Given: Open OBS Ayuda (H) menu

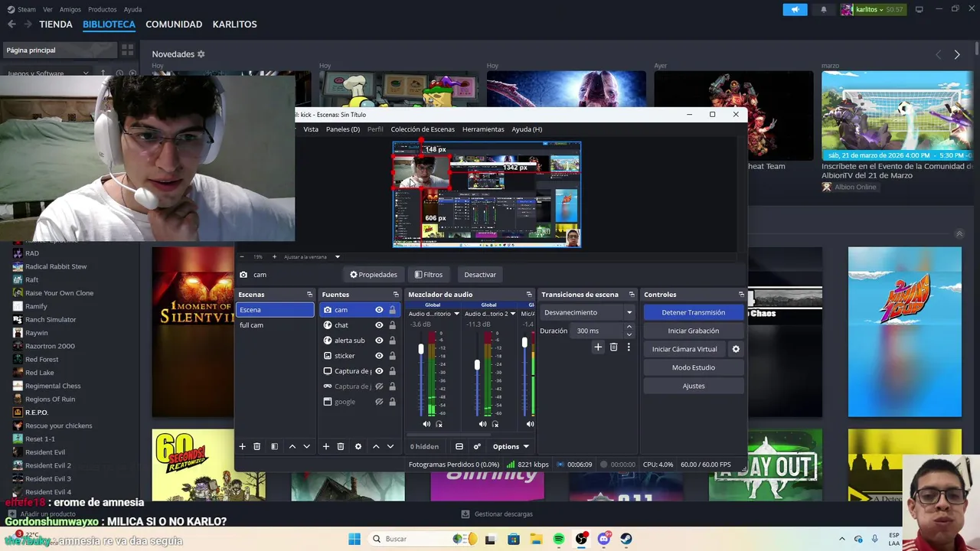Looking at the screenshot, I should click(x=527, y=129).
